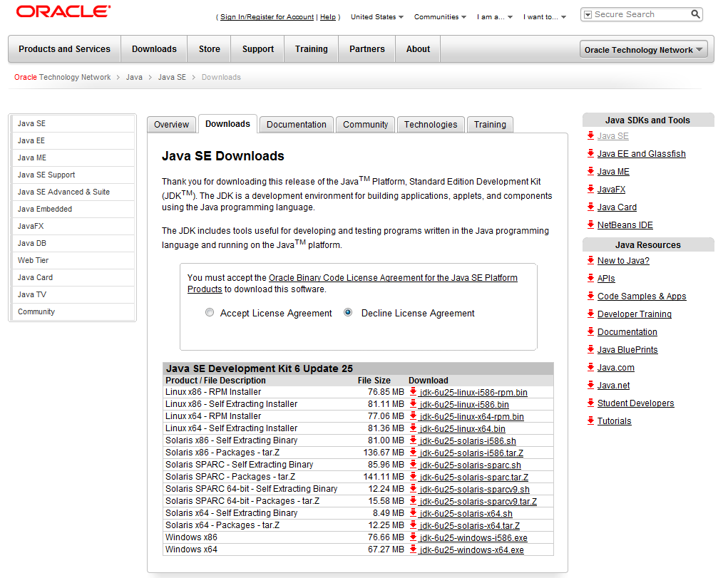Click download arrow icon for jdk-6u25-windows-x64.exe
Screen dimensions: 728x578
413,549
